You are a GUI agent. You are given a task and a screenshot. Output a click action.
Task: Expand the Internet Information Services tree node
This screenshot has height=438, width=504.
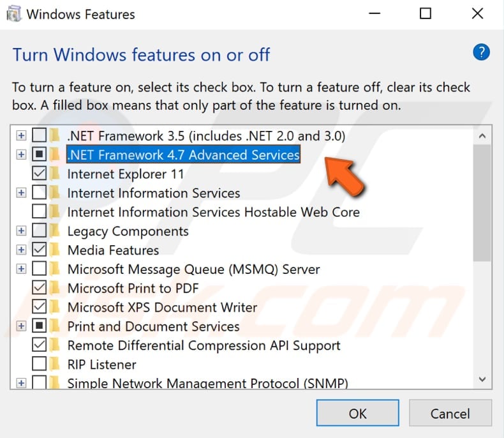click(21, 193)
